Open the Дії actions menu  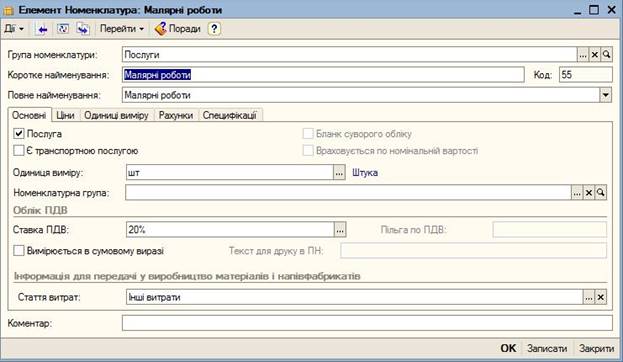coord(14,29)
